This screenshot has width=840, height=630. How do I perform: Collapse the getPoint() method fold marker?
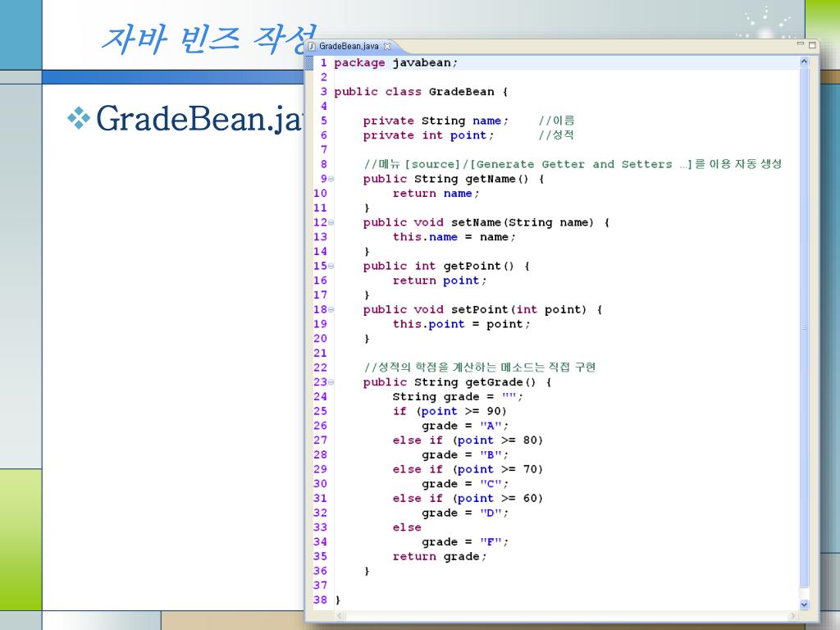tap(331, 267)
